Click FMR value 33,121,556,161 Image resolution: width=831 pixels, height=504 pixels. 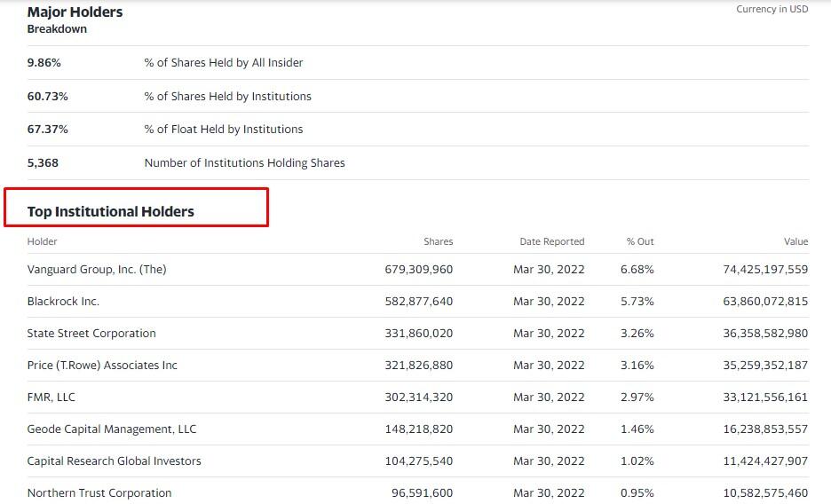point(765,397)
